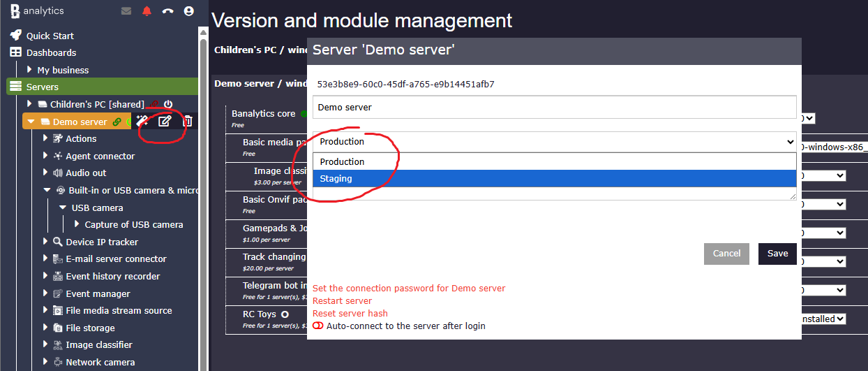Open the mail envelope icon in header
868x371 pixels.
tap(126, 11)
